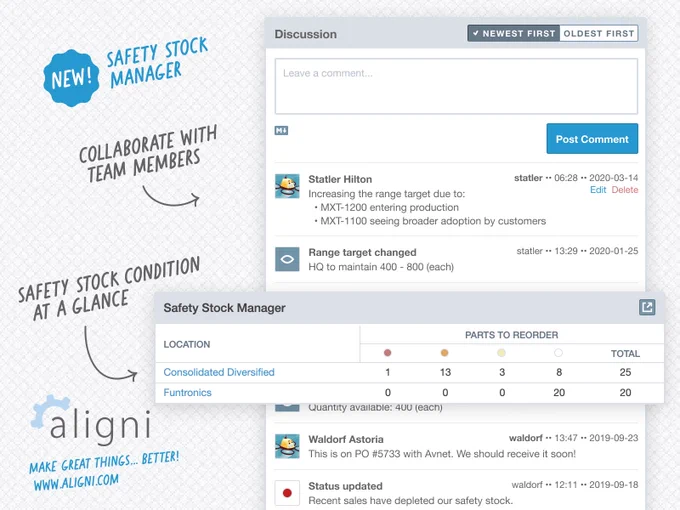This screenshot has height=510, width=680.
Task: Select the Oldest First sort option
Action: tap(598, 33)
